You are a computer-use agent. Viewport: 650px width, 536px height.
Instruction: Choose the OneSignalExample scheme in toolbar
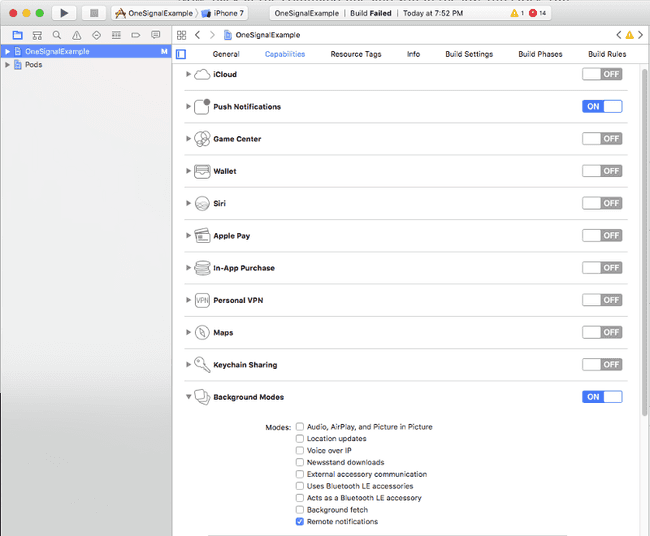155,13
